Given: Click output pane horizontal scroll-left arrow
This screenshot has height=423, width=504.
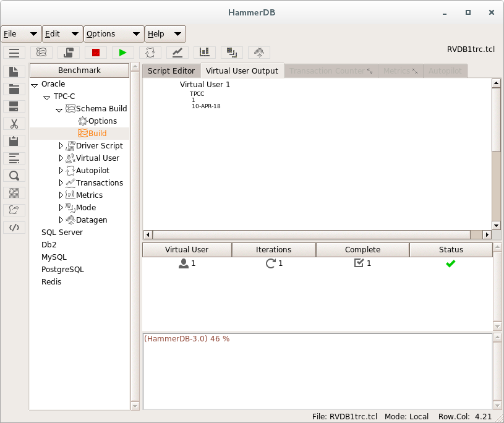Looking at the screenshot, I should [x=148, y=234].
